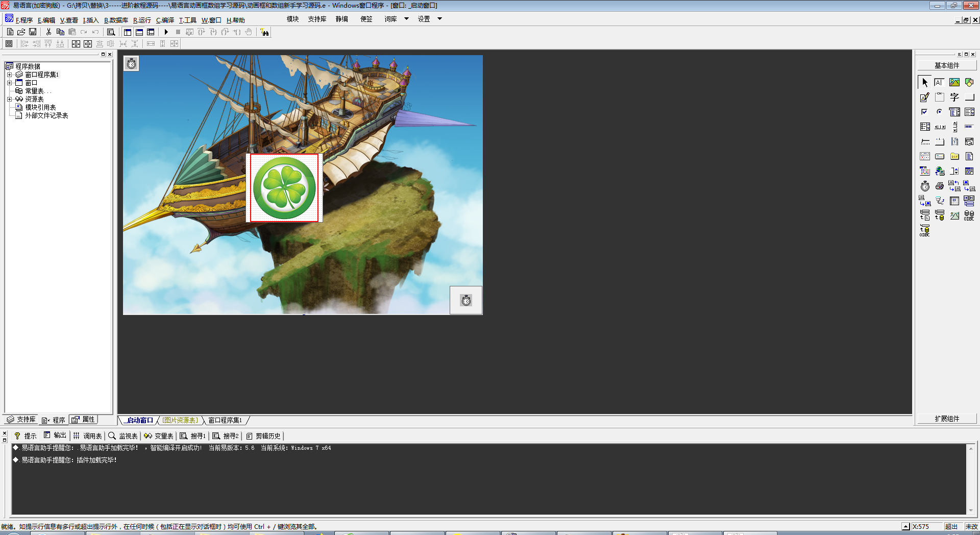Screen dimensions: 980x535
Task: Toggle the first panel layout toolbar button
Action: click(128, 32)
